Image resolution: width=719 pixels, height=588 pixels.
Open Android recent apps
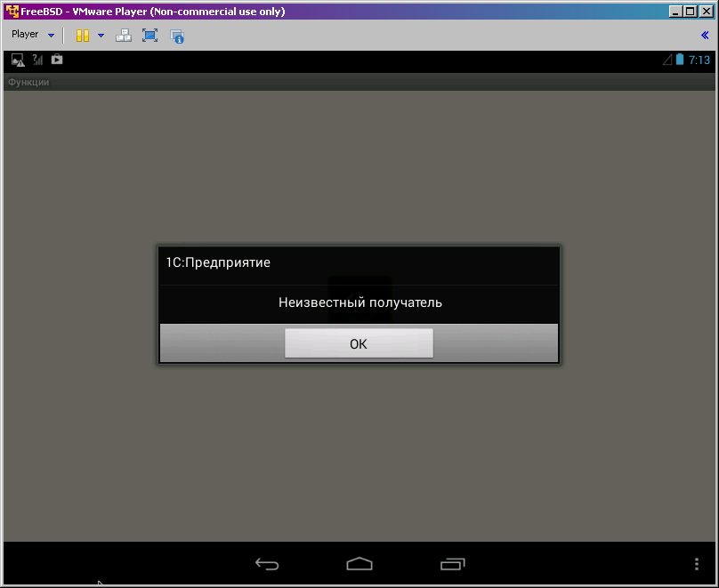click(452, 563)
